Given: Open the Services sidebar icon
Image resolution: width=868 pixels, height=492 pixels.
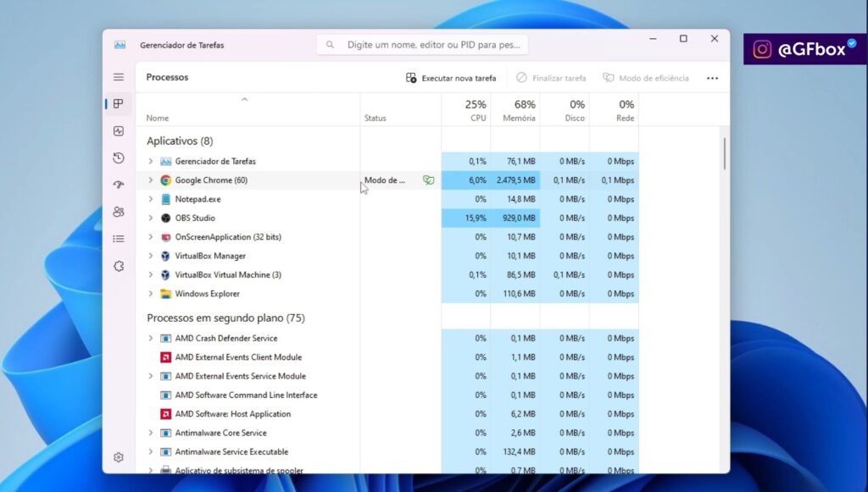Looking at the screenshot, I should 119,266.
